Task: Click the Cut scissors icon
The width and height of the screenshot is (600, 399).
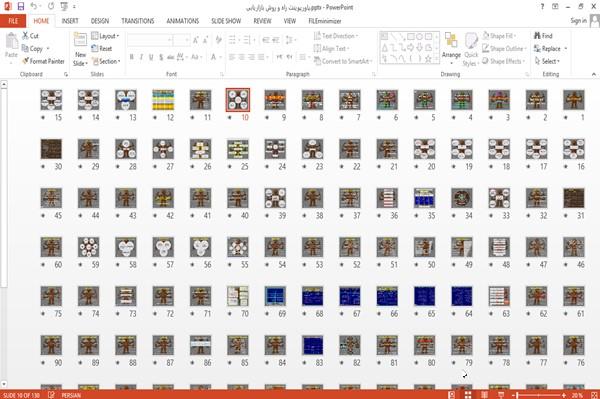Action: [x=26, y=36]
